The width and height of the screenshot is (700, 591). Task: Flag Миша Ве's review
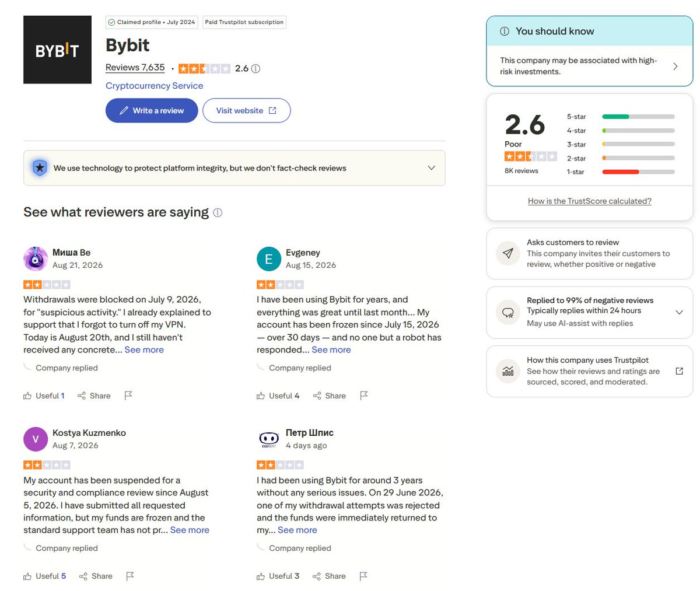pyautogui.click(x=128, y=396)
